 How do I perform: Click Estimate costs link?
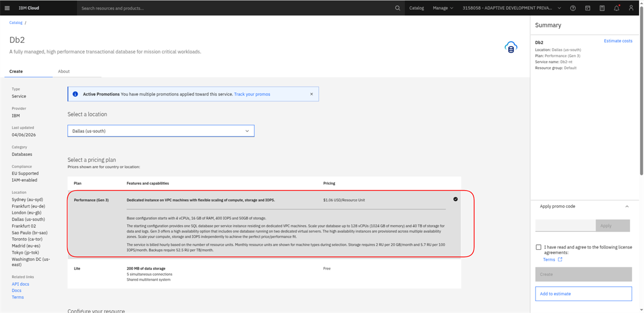click(618, 41)
